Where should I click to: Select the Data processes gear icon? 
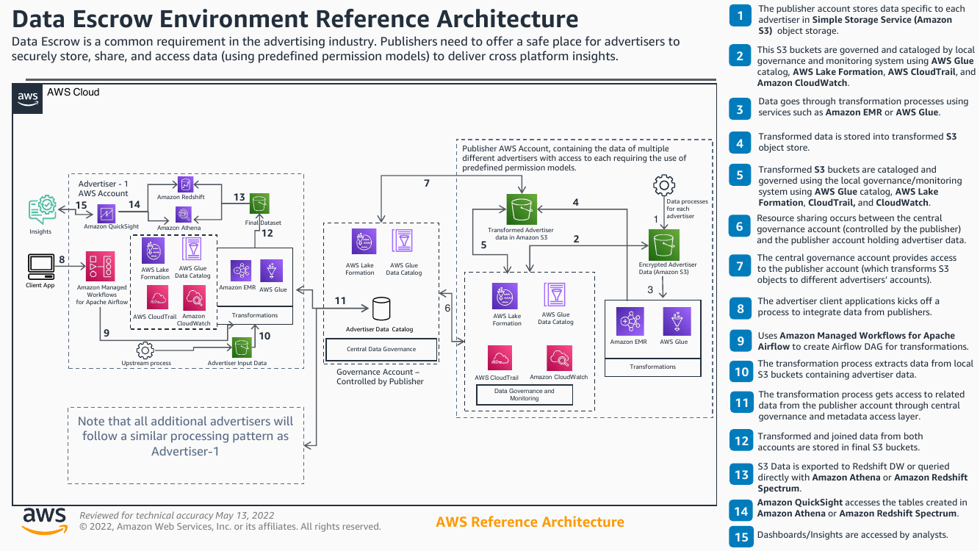tap(664, 184)
